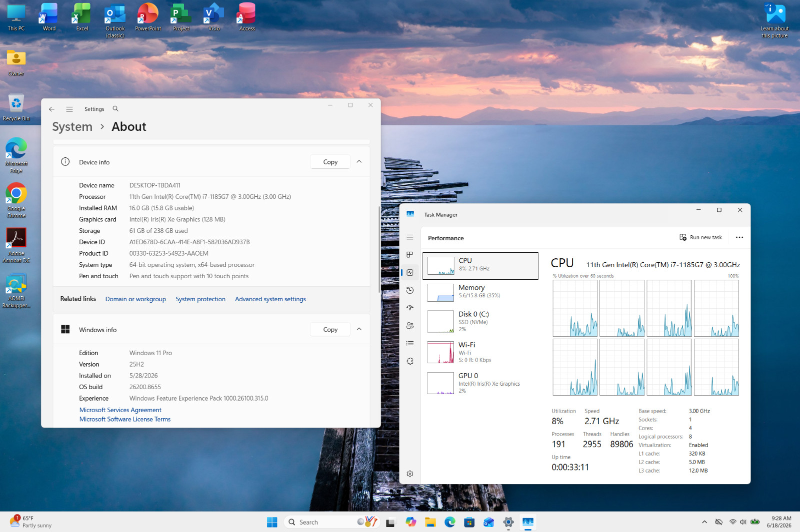This screenshot has width=800, height=532.
Task: Open Users page in Task Manager sidebar
Action: [410, 326]
